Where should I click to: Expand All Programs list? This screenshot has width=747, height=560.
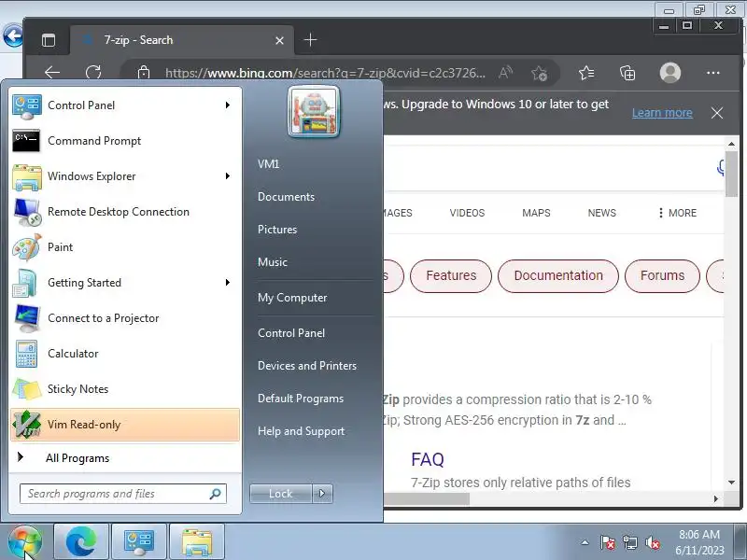[125, 458]
